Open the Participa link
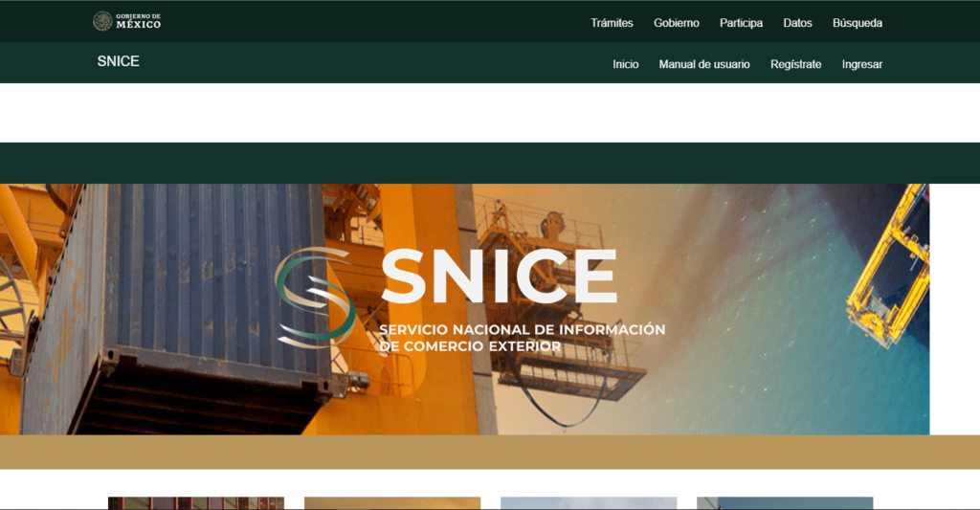 coord(741,23)
